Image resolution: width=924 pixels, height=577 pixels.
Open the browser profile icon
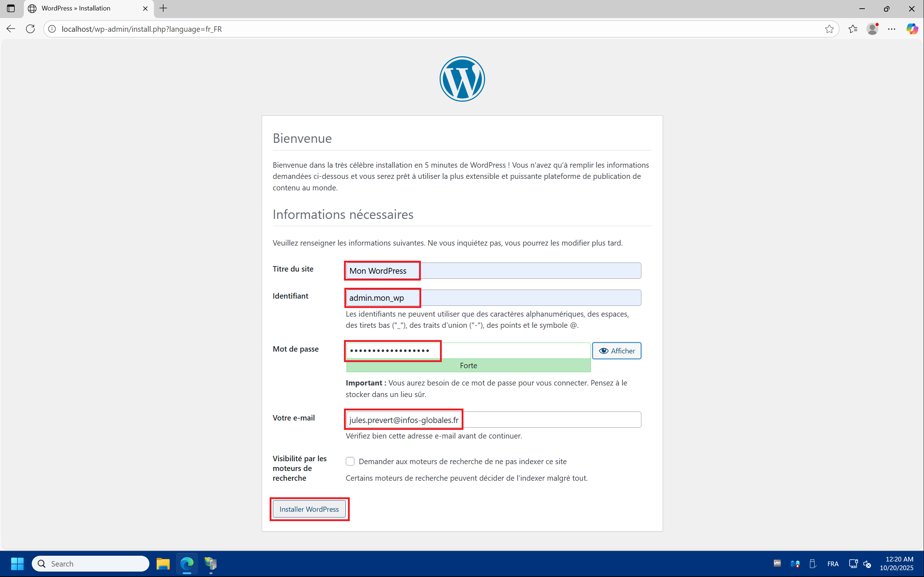[x=872, y=29]
